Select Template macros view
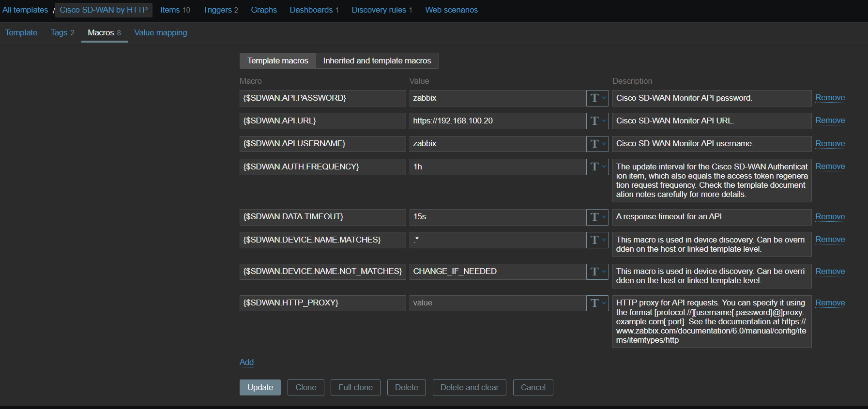Viewport: 868px width, 409px height. (x=278, y=61)
